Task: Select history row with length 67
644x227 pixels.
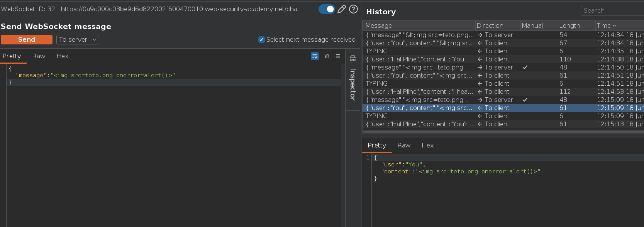Action: tap(503, 43)
